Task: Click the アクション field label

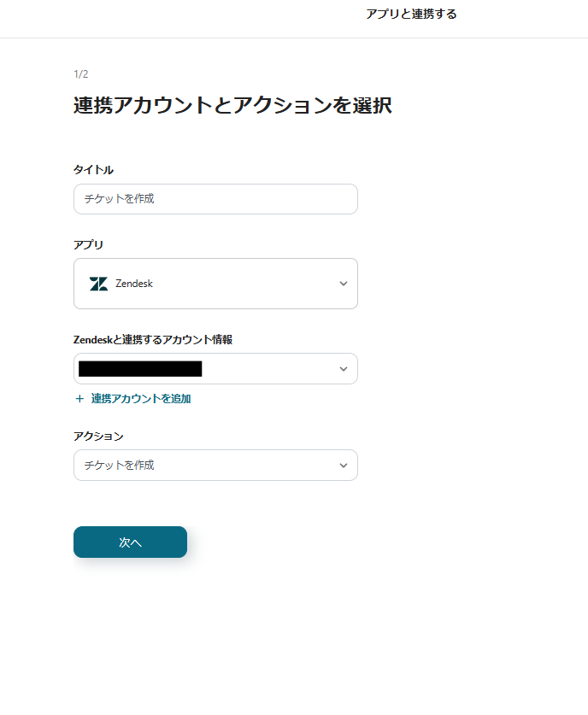Action: click(x=98, y=436)
